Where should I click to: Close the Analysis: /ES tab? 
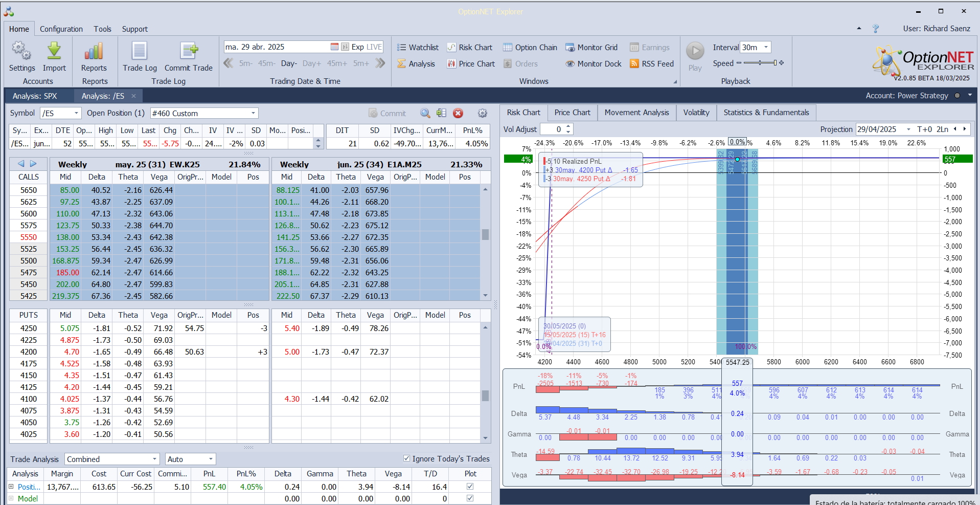pyautogui.click(x=134, y=96)
